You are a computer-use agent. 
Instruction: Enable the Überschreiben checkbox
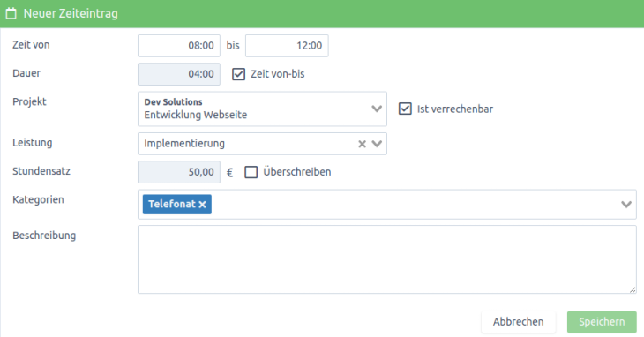pyautogui.click(x=251, y=172)
